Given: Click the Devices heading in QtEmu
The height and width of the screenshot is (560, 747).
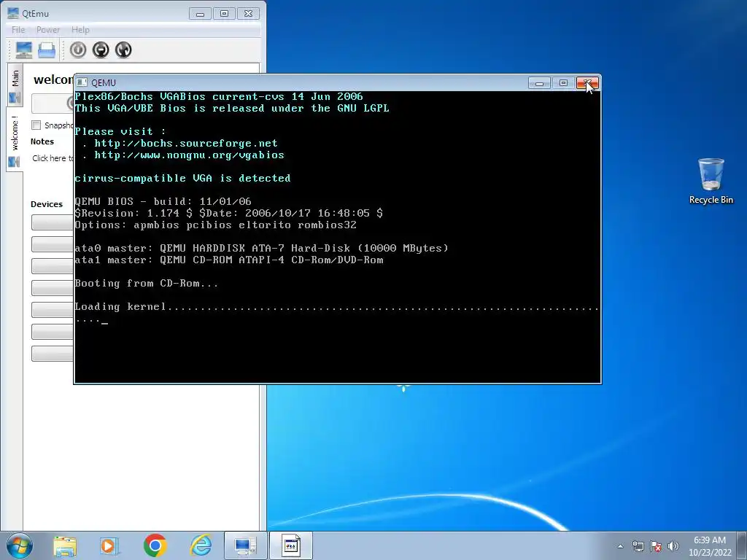Looking at the screenshot, I should [x=47, y=204].
